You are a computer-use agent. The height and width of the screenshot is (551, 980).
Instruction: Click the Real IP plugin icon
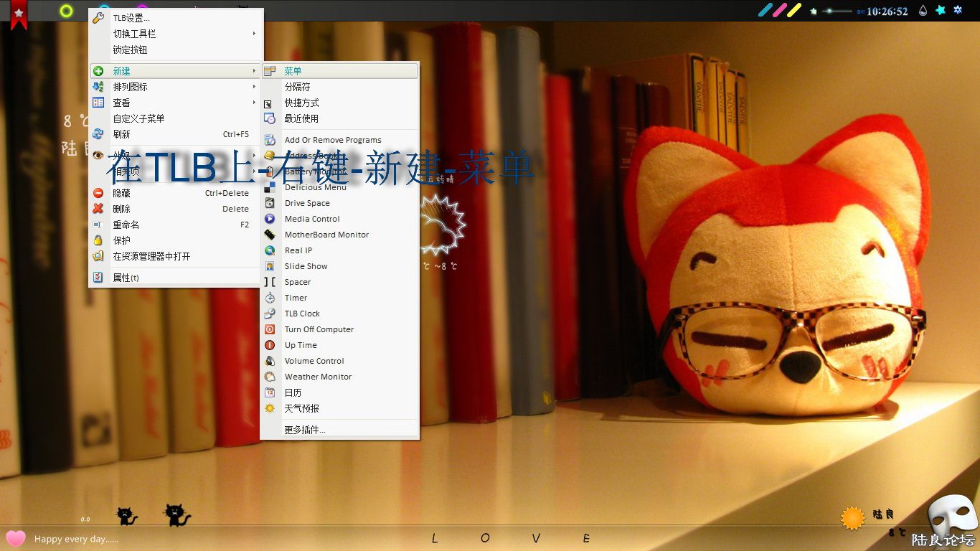[270, 250]
